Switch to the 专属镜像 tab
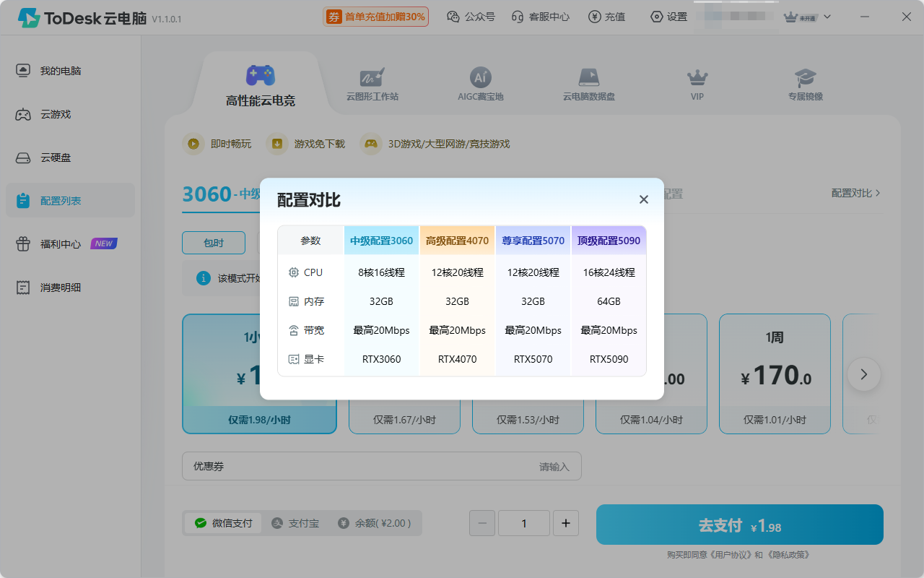924x578 pixels. [x=806, y=85]
